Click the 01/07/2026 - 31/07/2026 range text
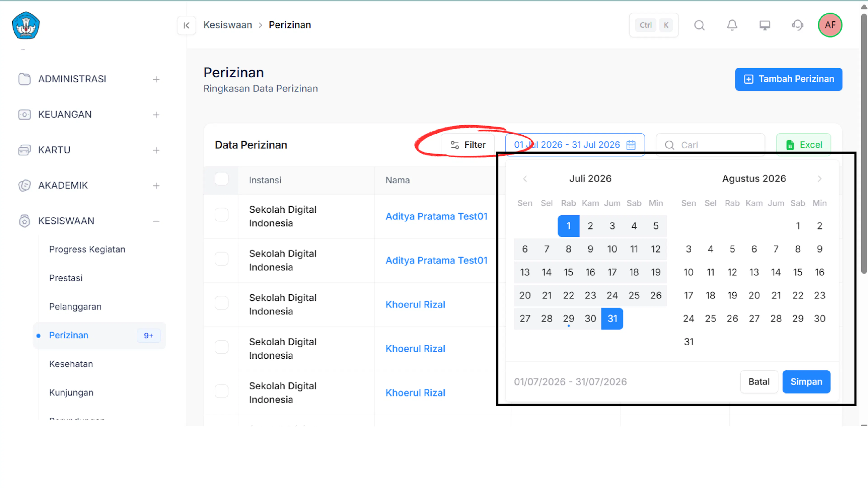 pos(571,382)
